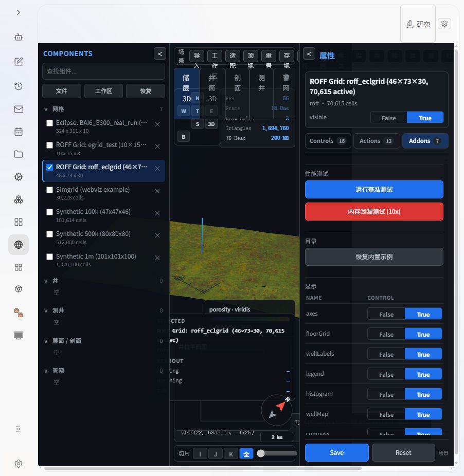Set the visible property to False
This screenshot has height=476, width=464.
(389, 118)
